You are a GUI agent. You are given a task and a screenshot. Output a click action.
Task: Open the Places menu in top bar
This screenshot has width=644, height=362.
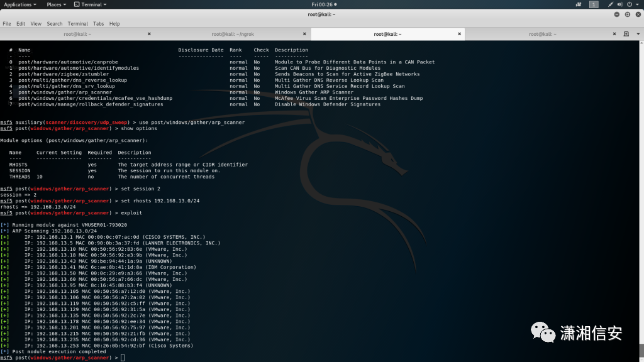pos(56,4)
